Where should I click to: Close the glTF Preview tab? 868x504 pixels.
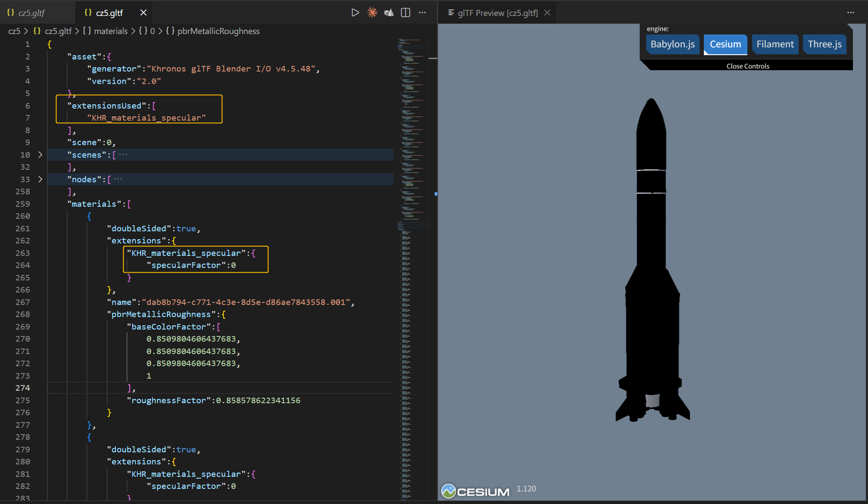click(x=547, y=12)
